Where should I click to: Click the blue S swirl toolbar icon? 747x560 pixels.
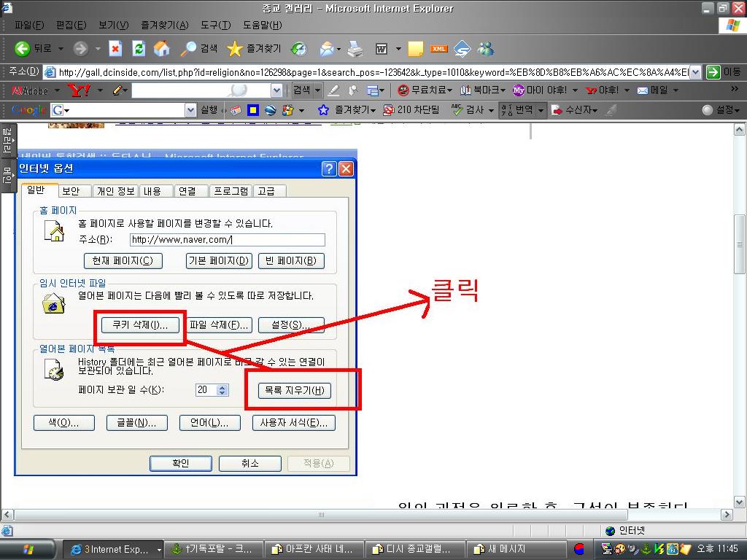tap(462, 49)
